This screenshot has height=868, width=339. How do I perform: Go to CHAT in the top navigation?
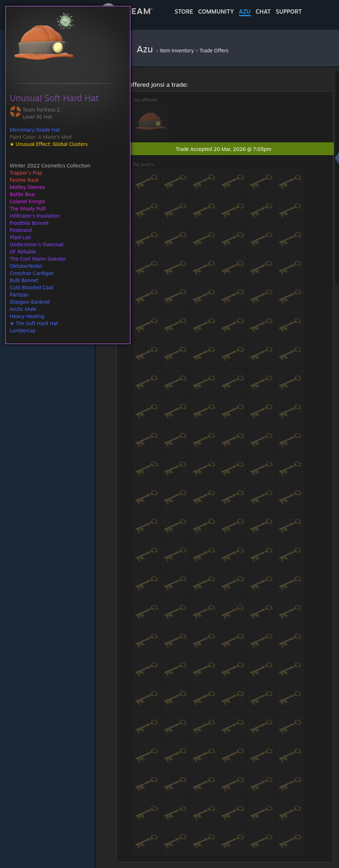(x=263, y=11)
